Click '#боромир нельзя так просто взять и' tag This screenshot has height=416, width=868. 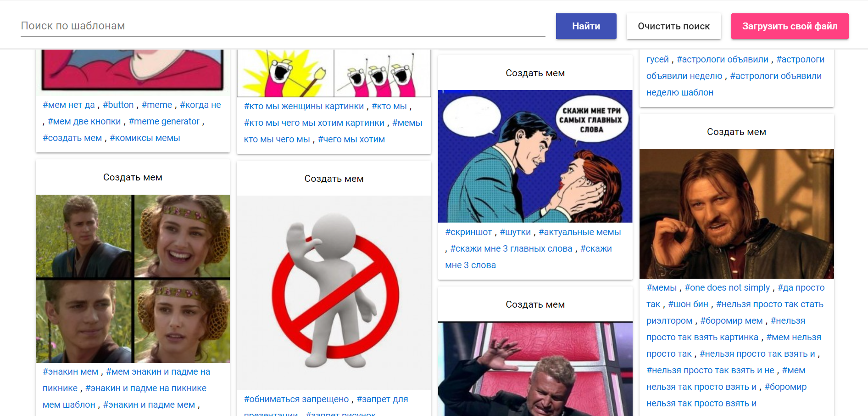727,395
